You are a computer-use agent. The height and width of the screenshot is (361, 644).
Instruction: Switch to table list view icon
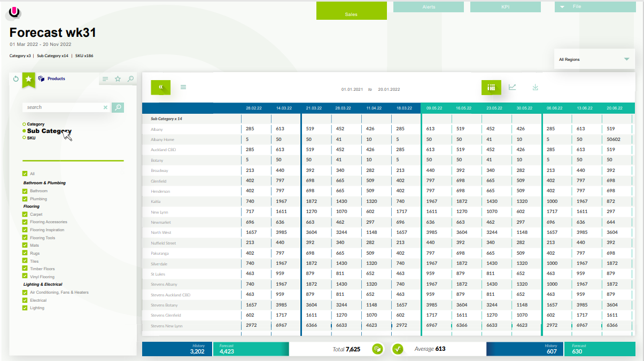(x=491, y=87)
